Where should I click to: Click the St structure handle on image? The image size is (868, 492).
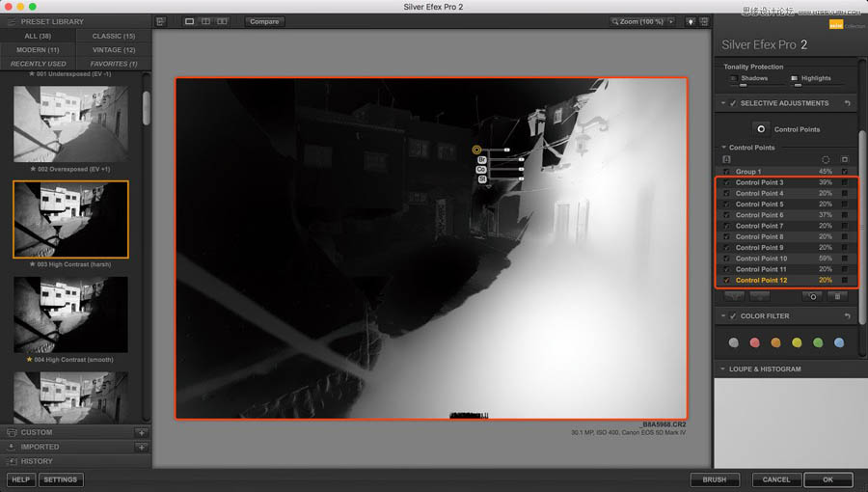click(482, 179)
